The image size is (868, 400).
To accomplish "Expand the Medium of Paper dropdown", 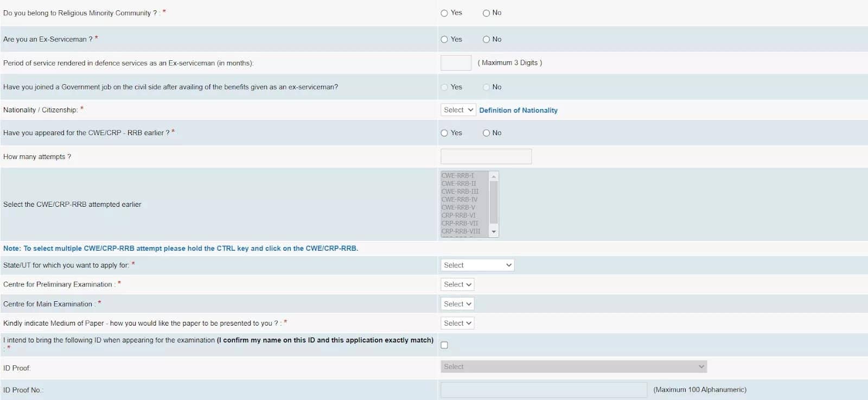I will [x=457, y=323].
